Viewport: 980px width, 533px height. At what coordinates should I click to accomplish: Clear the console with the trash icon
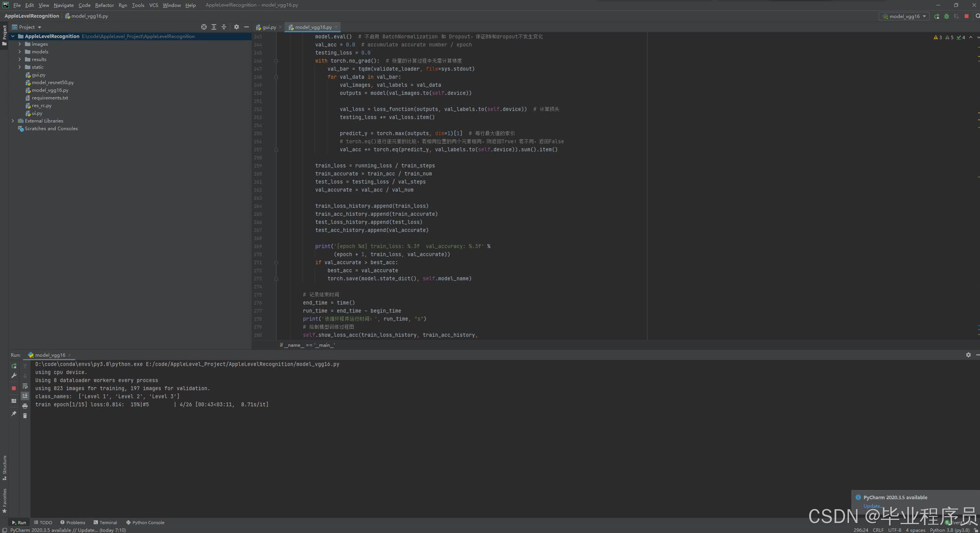[x=25, y=416]
